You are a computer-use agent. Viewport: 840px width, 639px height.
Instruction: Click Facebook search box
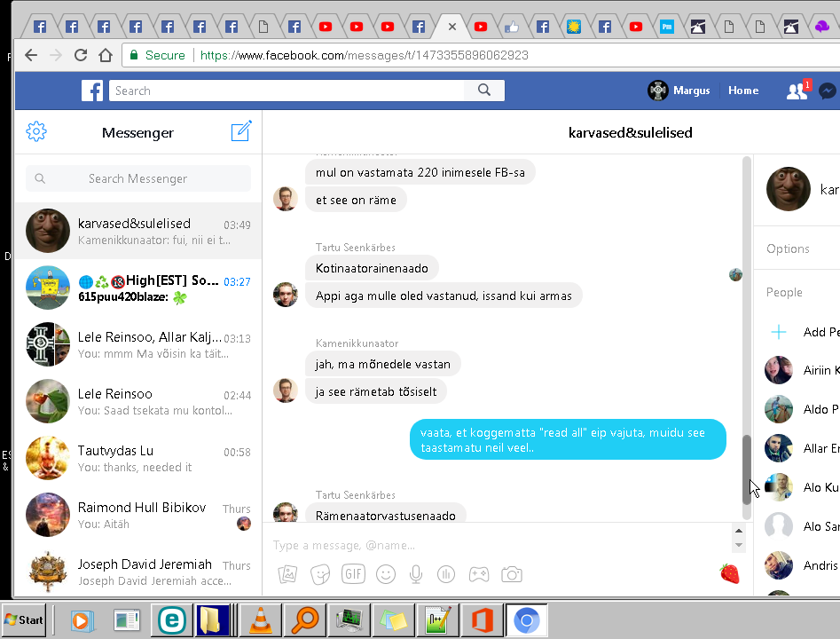[287, 91]
